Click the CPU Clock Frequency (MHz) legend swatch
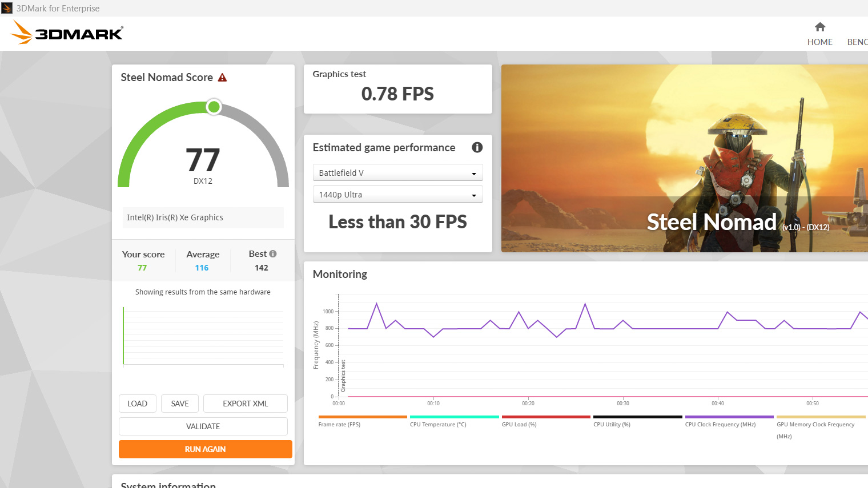868x488 pixels. point(729,417)
